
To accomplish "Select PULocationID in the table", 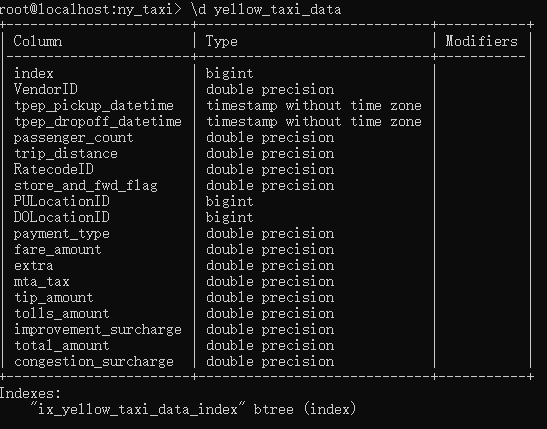I will click(x=62, y=201).
